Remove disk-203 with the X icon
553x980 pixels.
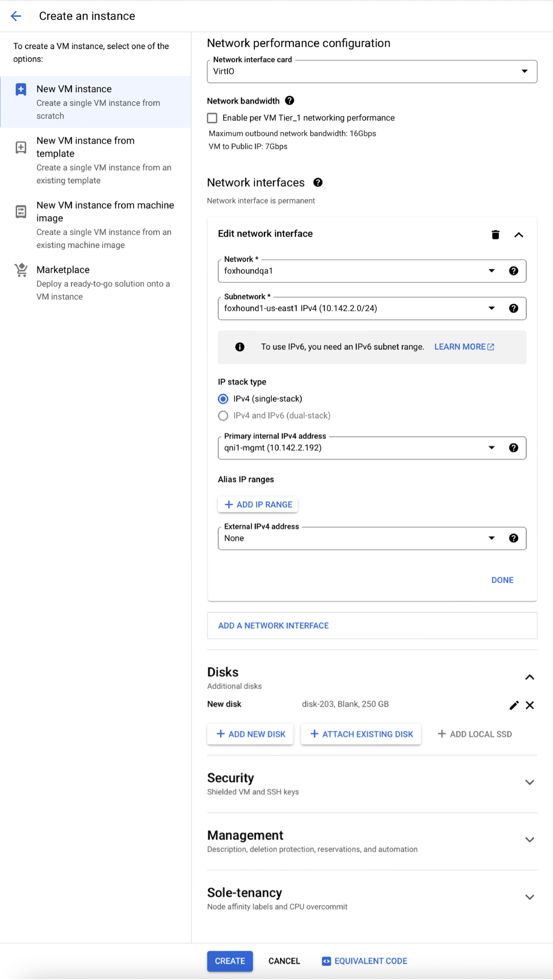tap(529, 705)
